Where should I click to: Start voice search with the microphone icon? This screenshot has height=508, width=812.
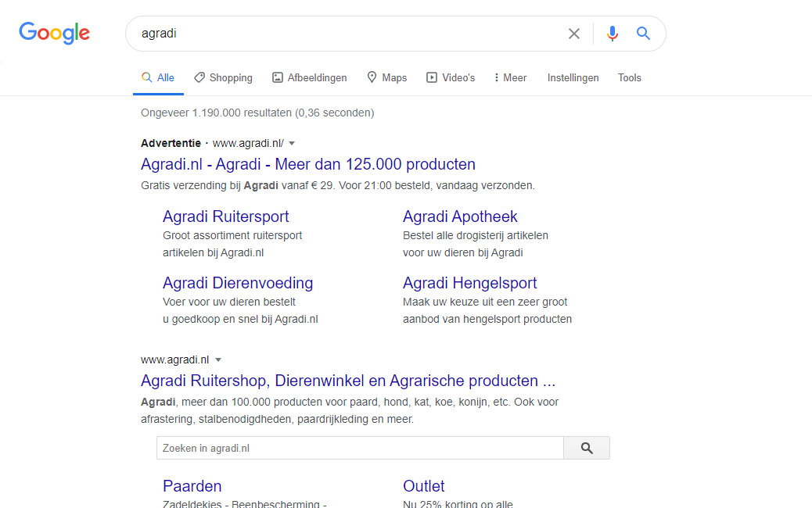point(612,34)
